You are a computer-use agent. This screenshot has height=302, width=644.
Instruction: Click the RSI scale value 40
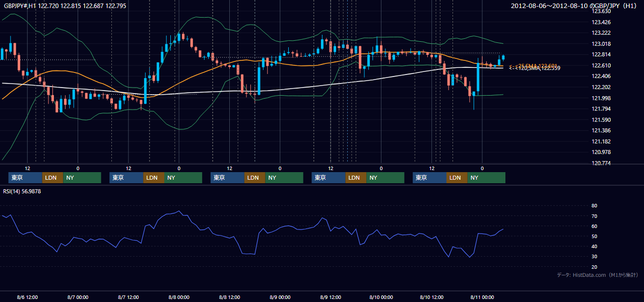coord(594,247)
